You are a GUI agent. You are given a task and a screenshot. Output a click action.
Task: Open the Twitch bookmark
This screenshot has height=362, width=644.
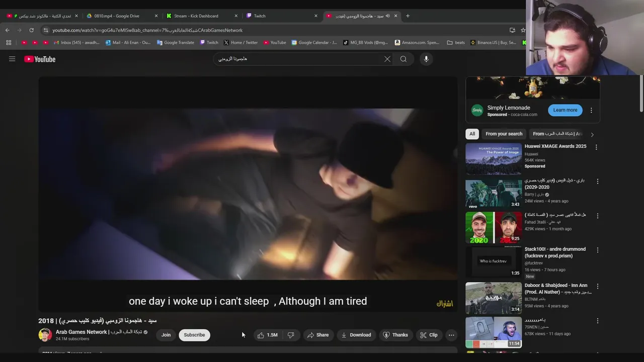209,43
